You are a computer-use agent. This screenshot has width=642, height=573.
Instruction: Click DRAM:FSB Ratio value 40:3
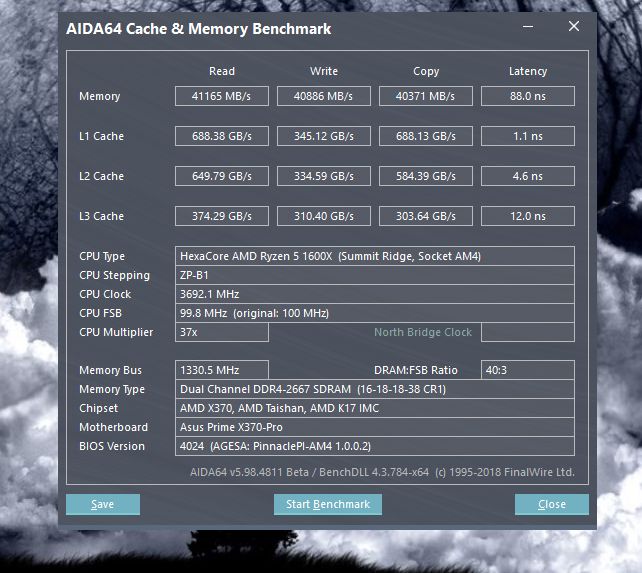click(528, 370)
